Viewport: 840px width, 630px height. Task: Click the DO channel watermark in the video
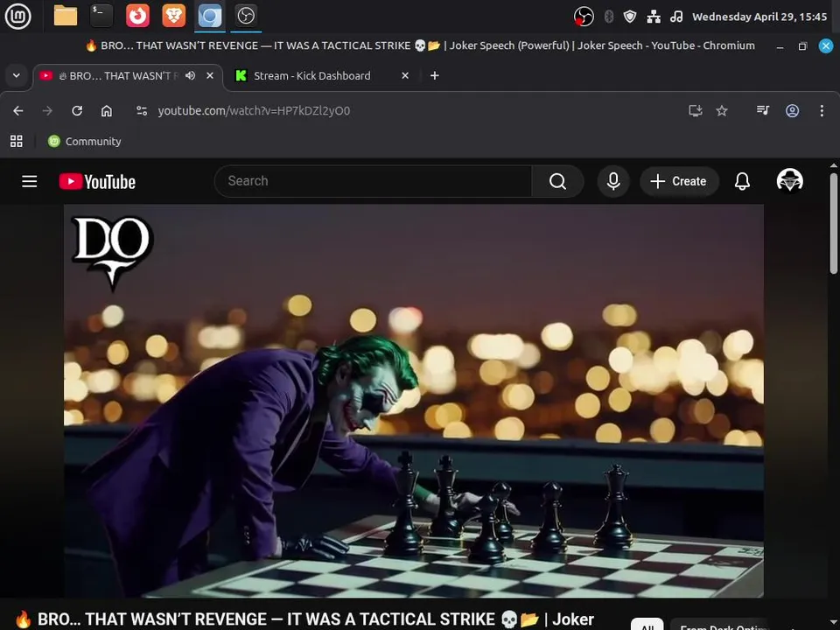(x=112, y=252)
